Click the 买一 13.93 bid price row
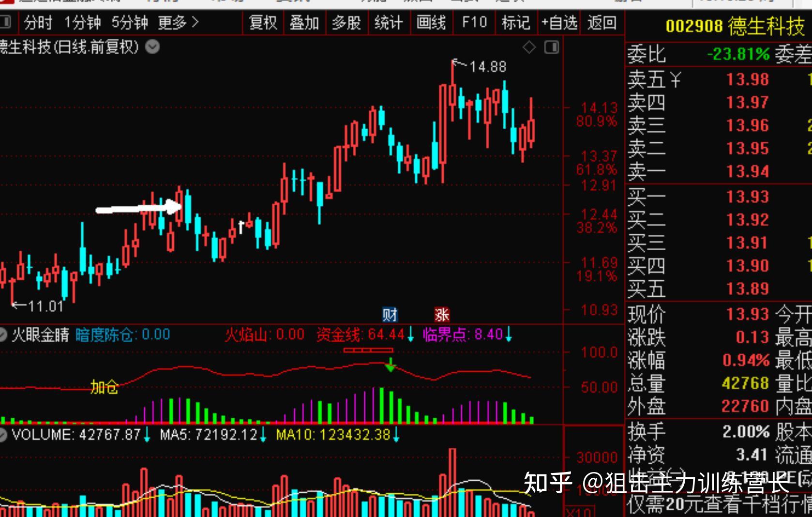This screenshot has width=812, height=517. pyautogui.click(x=702, y=196)
